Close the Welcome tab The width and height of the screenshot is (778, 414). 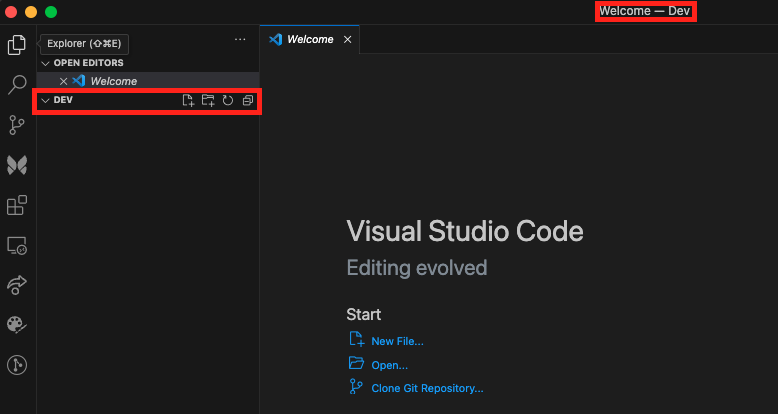click(348, 39)
